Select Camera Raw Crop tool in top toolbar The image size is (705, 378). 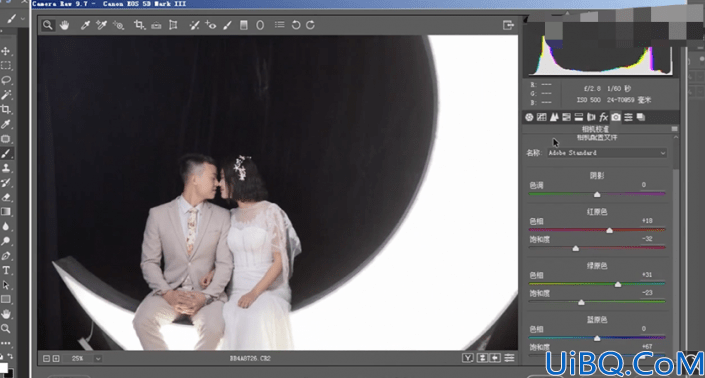coord(139,25)
